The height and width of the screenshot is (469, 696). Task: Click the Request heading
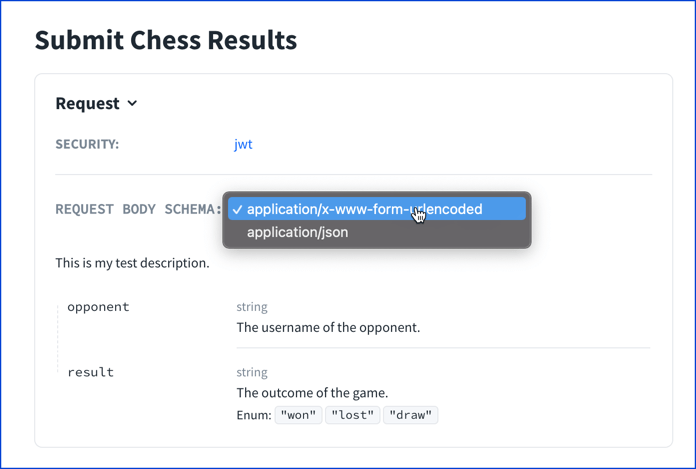(x=87, y=103)
